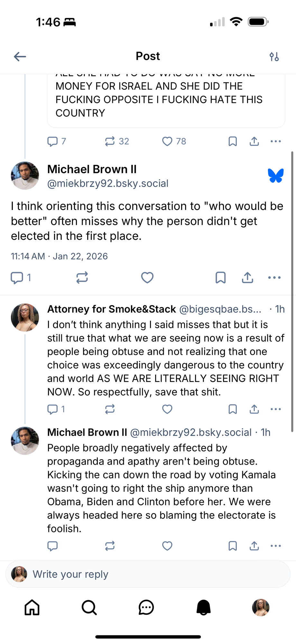Open the notifications bell tab

(203, 608)
